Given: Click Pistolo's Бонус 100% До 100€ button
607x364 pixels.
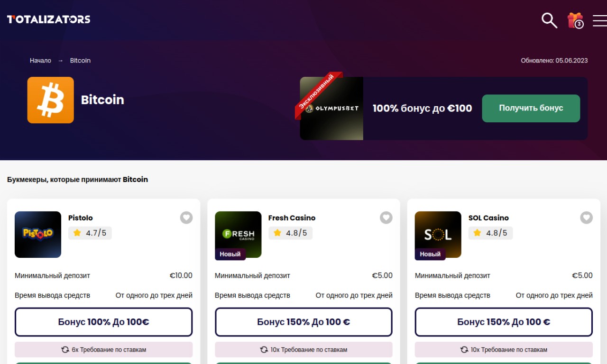Looking at the screenshot, I should click(104, 322).
